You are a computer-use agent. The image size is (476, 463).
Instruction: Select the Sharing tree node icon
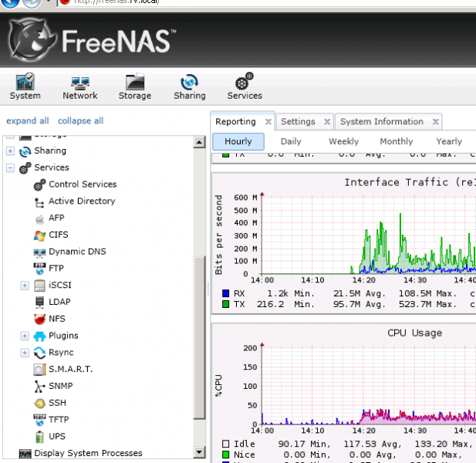pos(25,151)
